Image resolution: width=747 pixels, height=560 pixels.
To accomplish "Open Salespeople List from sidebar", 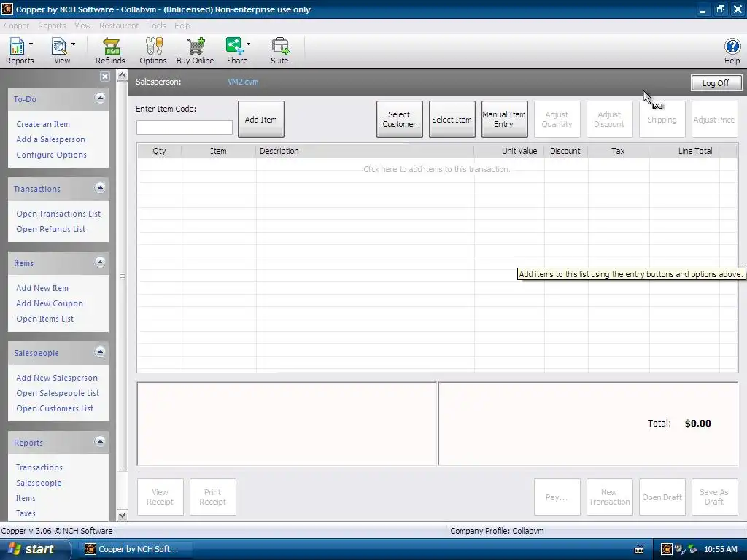I will pos(58,393).
